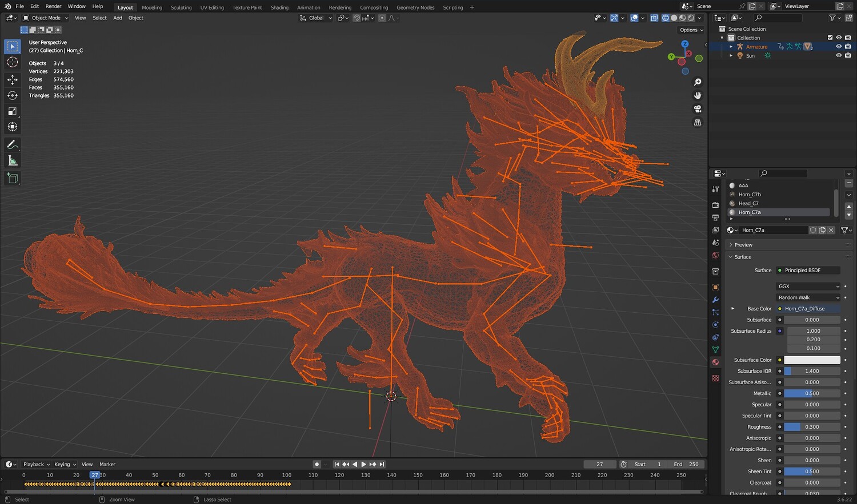The image size is (857, 504).
Task: Open the Material properties tab
Action: point(715,362)
